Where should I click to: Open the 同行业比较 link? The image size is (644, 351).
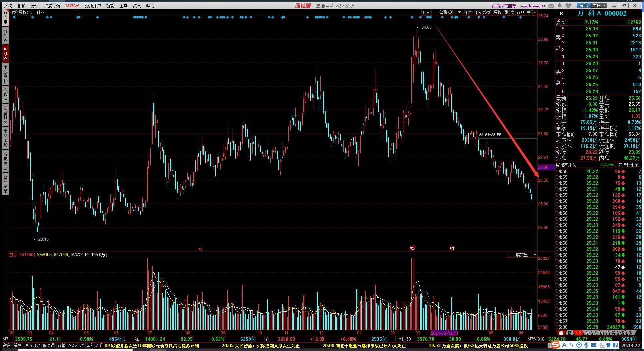click(x=628, y=165)
